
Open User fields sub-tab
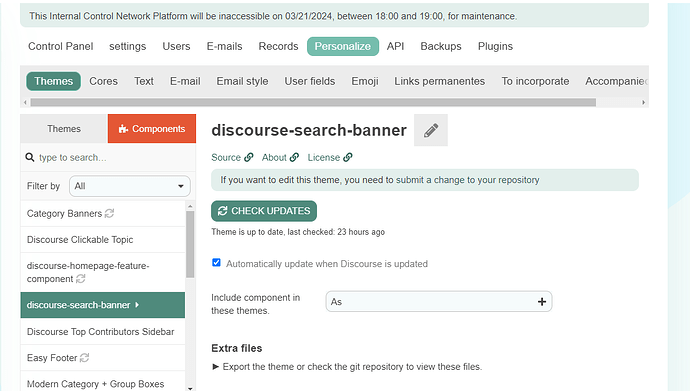tap(310, 81)
